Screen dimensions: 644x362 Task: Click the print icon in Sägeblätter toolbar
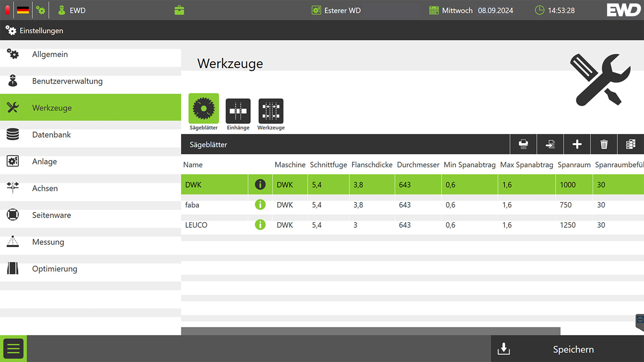click(523, 145)
